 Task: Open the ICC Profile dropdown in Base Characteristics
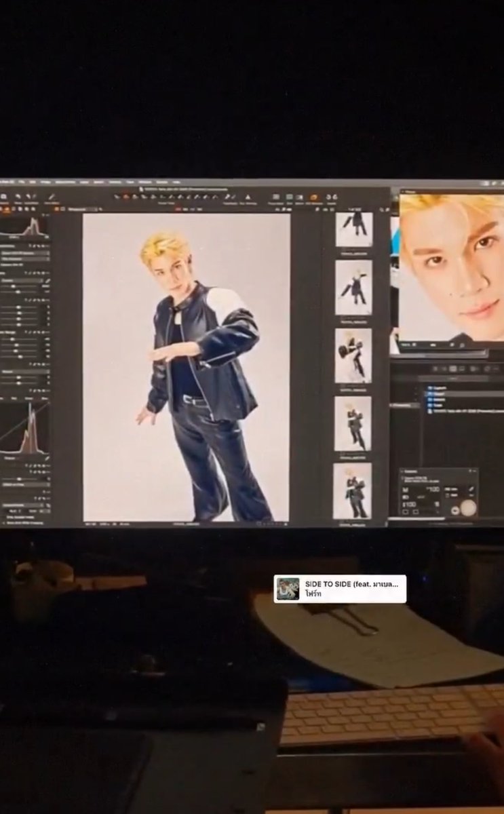pos(26,253)
